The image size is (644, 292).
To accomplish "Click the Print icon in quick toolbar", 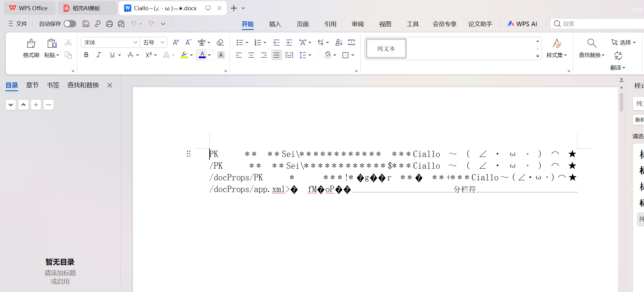I will 109,24.
